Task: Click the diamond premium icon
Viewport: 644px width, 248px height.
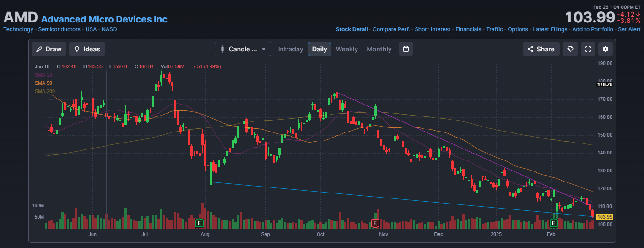Action: coord(570,49)
